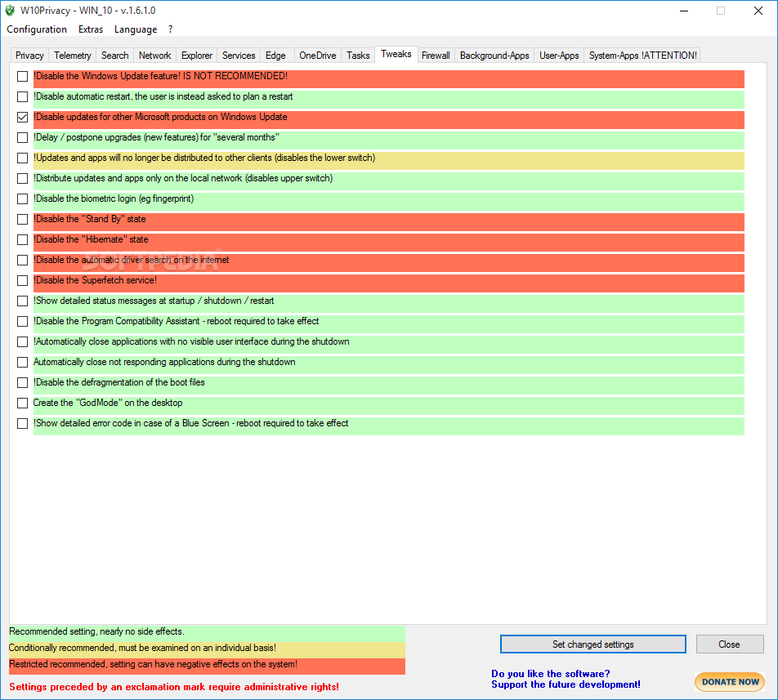The height and width of the screenshot is (700, 778).
Task: Check Distribute updates only on local network
Action: pyautogui.click(x=22, y=178)
